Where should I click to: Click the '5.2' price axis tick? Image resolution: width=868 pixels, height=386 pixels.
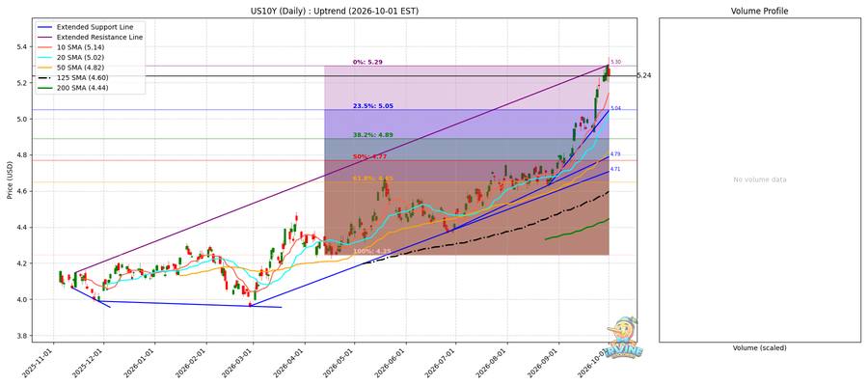click(x=22, y=83)
